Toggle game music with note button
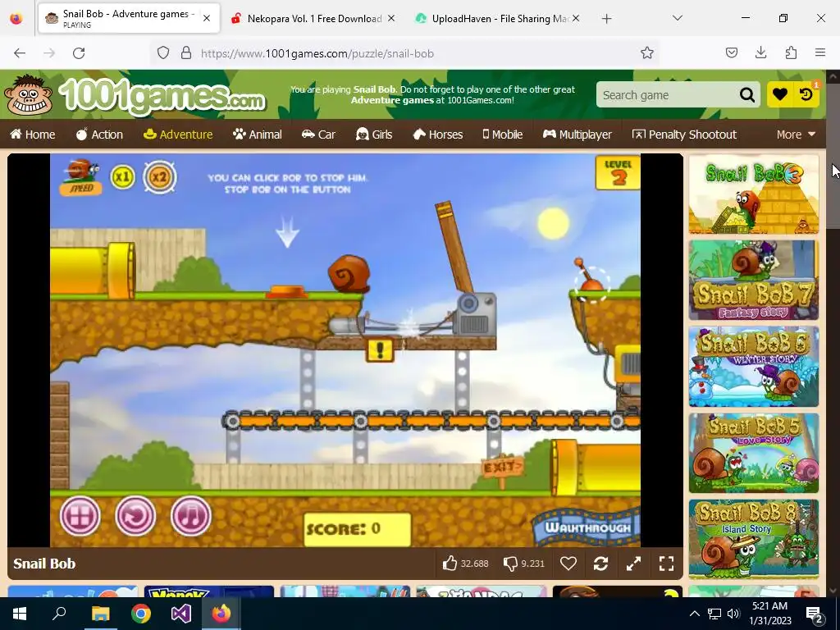Viewport: 840px width, 630px height. click(x=190, y=516)
